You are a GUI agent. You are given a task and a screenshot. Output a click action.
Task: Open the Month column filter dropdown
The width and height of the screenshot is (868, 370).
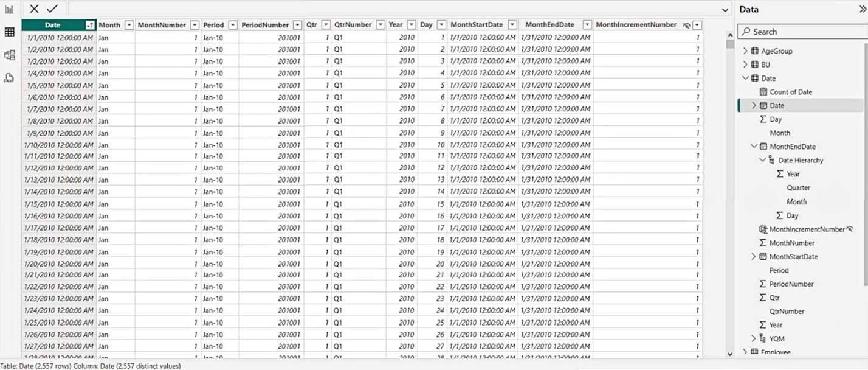pyautogui.click(x=129, y=25)
